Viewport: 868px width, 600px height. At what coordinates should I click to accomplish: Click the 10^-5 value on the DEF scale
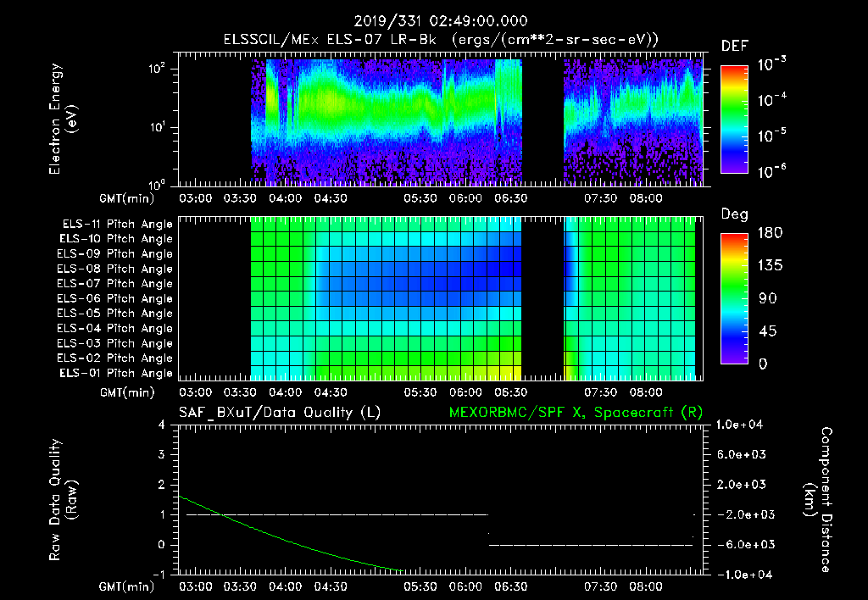click(x=771, y=135)
